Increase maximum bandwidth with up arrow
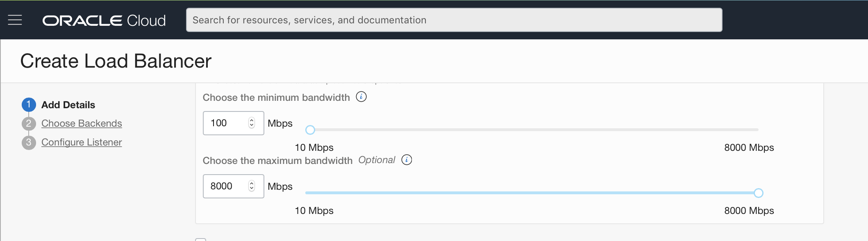868x241 pixels. click(252, 183)
